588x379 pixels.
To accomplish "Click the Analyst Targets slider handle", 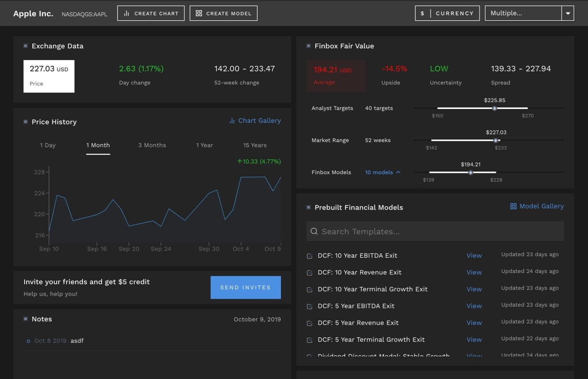I will [x=494, y=108].
